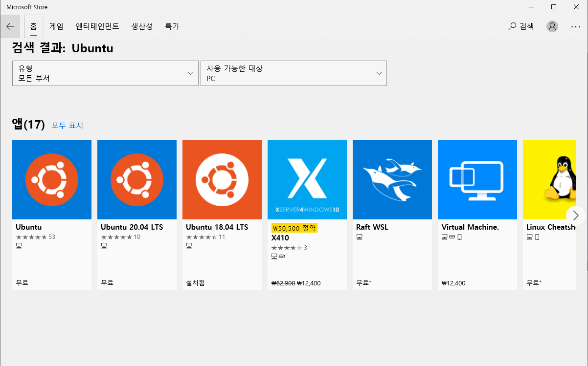Go back using the back arrow

click(x=10, y=26)
